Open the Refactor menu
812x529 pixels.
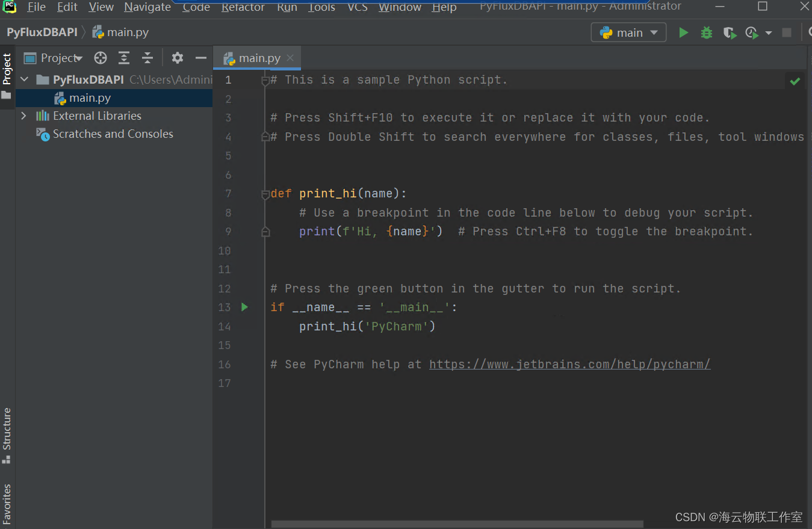click(243, 7)
